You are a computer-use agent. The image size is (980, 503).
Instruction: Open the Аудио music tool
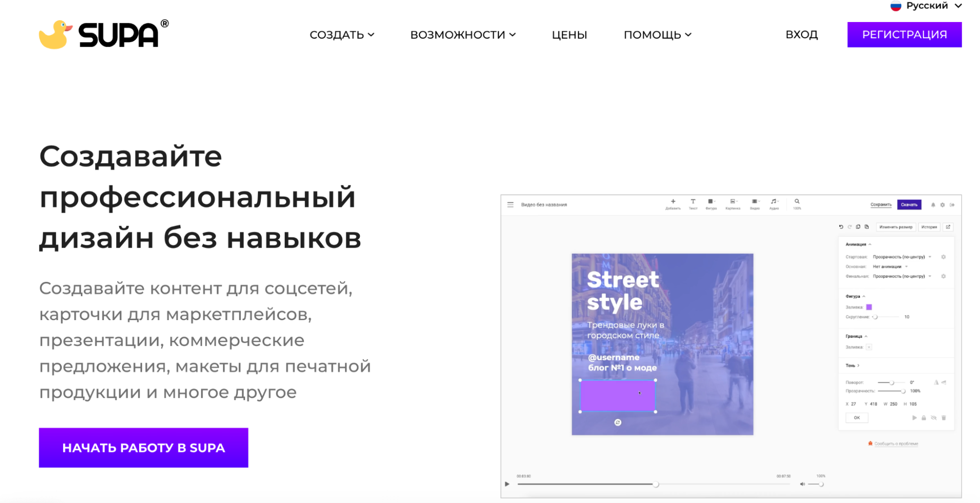[x=774, y=204]
